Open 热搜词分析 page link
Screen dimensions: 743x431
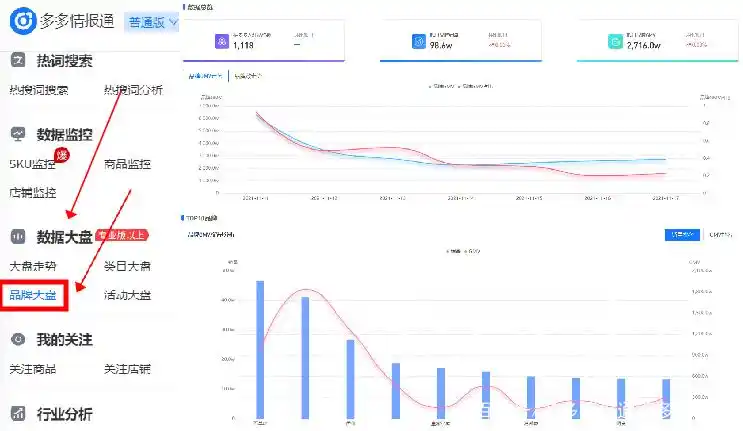(x=133, y=90)
